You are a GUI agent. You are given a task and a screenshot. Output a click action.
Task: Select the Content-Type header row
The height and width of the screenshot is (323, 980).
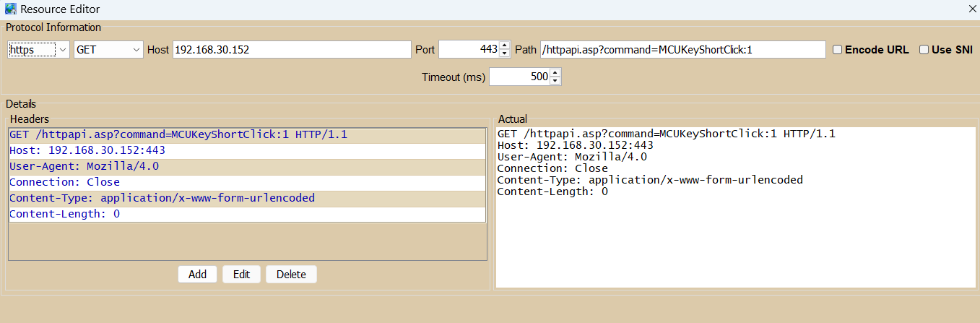pos(247,198)
